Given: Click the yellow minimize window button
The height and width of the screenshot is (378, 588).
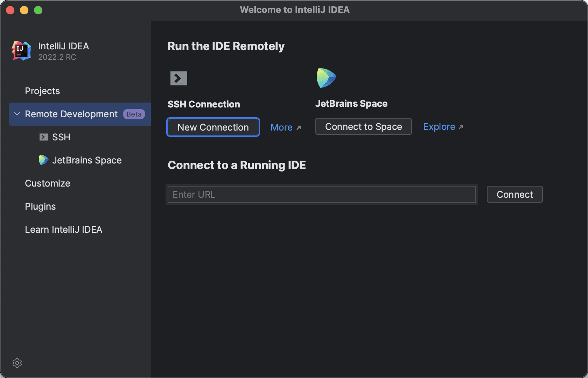Looking at the screenshot, I should click(x=24, y=10).
